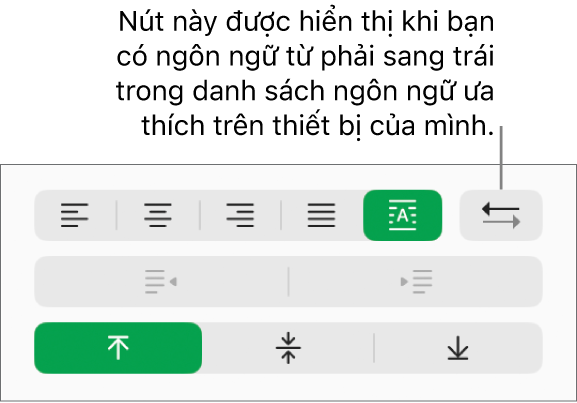This screenshot has width=577, height=403.
Task: Click the outdent icon with left-pointing triangle
Action: [x=161, y=282]
